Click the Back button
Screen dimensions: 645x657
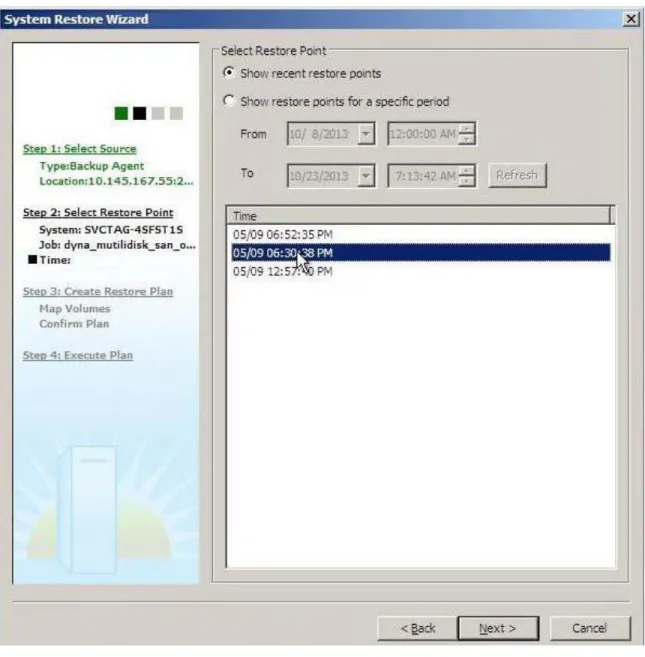point(417,628)
